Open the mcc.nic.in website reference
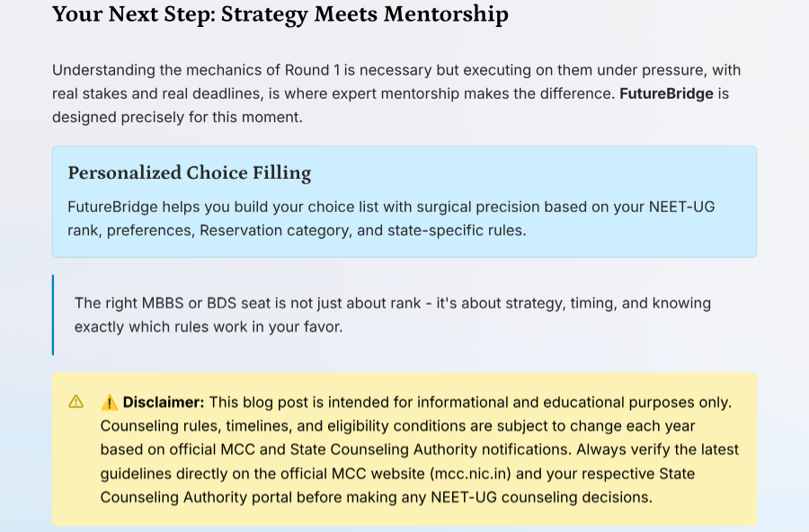 click(x=470, y=474)
